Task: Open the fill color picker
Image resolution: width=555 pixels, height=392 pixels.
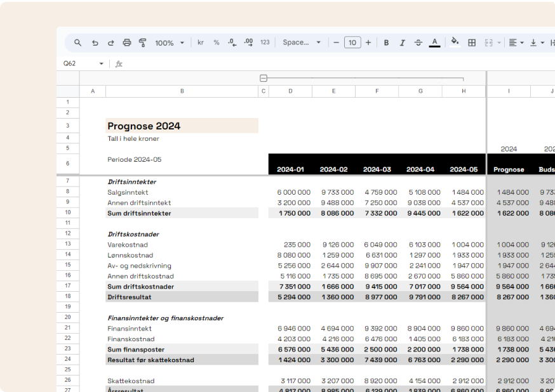Action: point(455,42)
